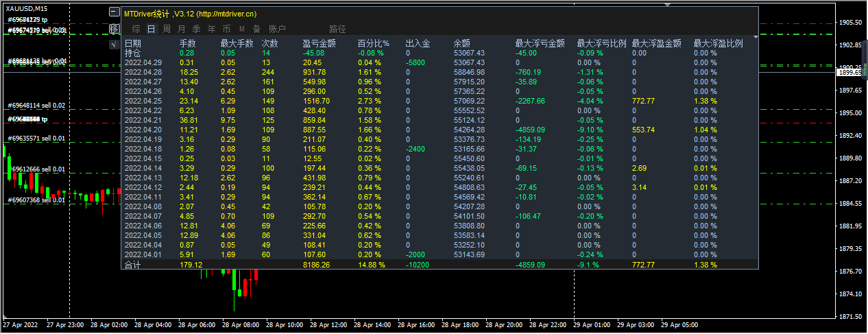The height and width of the screenshot is (334, 868).
Task: Click the -2267.66 floating loss value
Action: [530, 101]
